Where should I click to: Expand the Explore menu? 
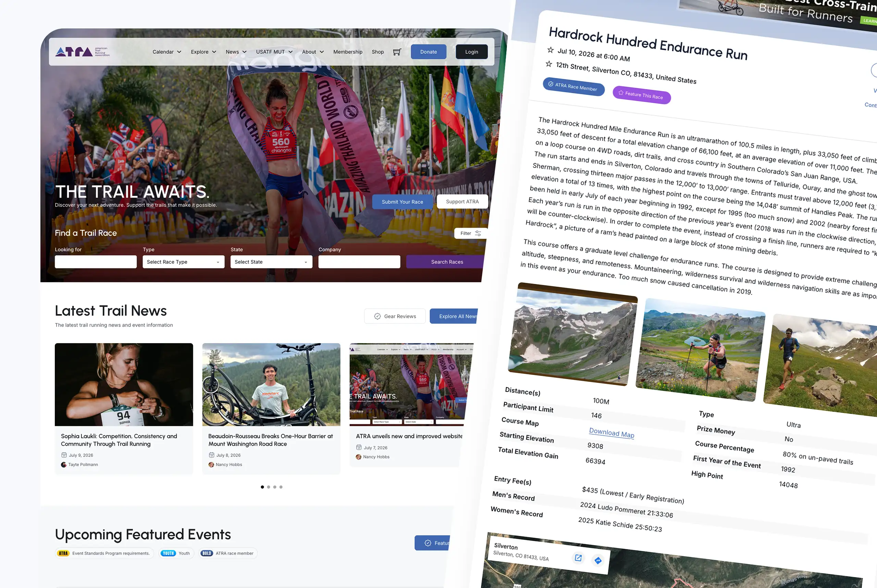coord(204,52)
